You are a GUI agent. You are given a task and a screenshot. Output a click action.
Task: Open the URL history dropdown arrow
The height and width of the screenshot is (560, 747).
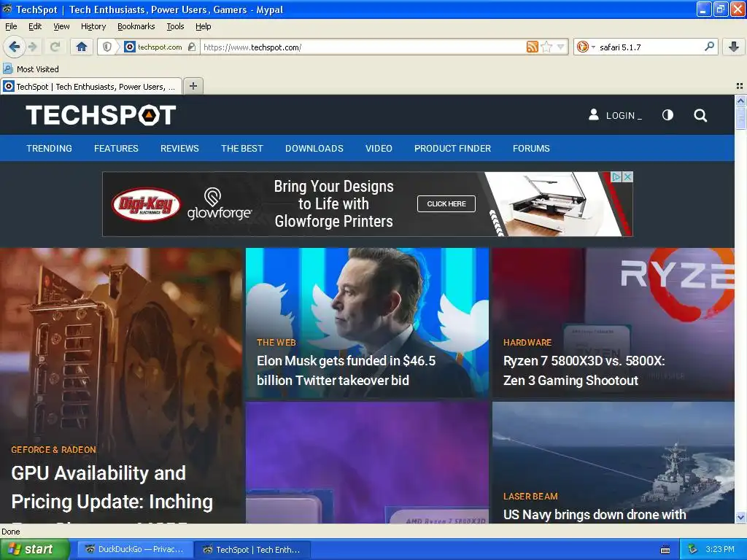pos(561,47)
